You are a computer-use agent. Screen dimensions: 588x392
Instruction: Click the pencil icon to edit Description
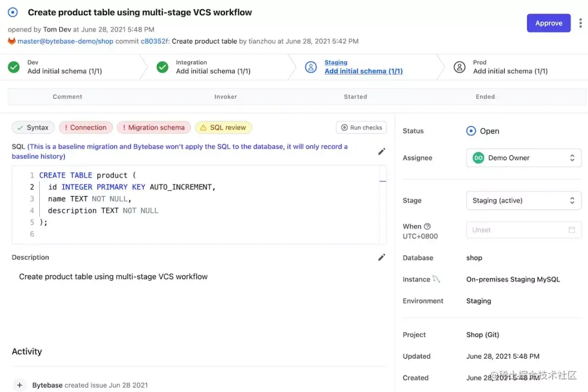point(382,257)
